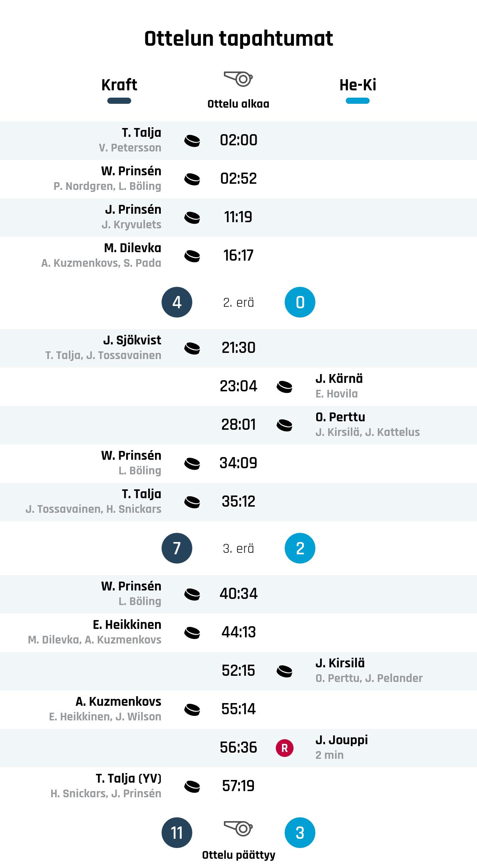Click the puck icon at 44:13
The height and width of the screenshot is (868, 477).
(192, 633)
